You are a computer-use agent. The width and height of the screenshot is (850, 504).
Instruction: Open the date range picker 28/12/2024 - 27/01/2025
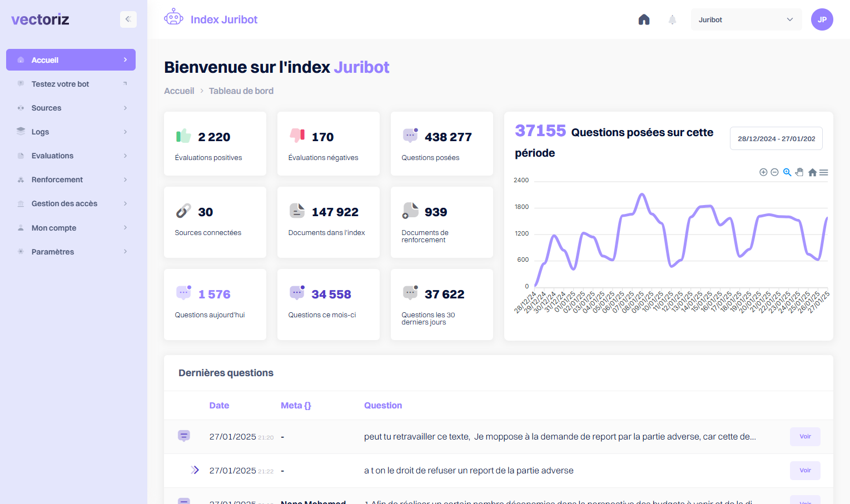click(776, 138)
